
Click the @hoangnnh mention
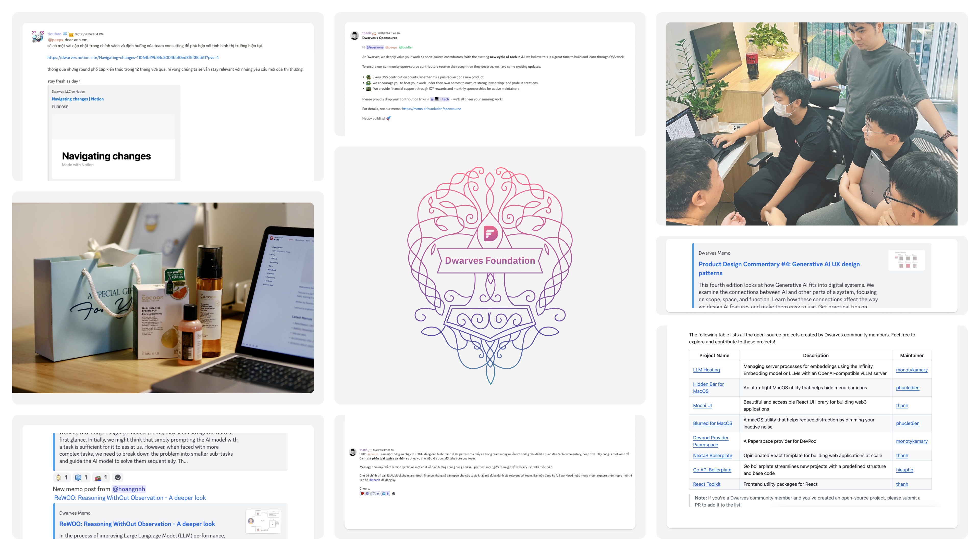129,489
